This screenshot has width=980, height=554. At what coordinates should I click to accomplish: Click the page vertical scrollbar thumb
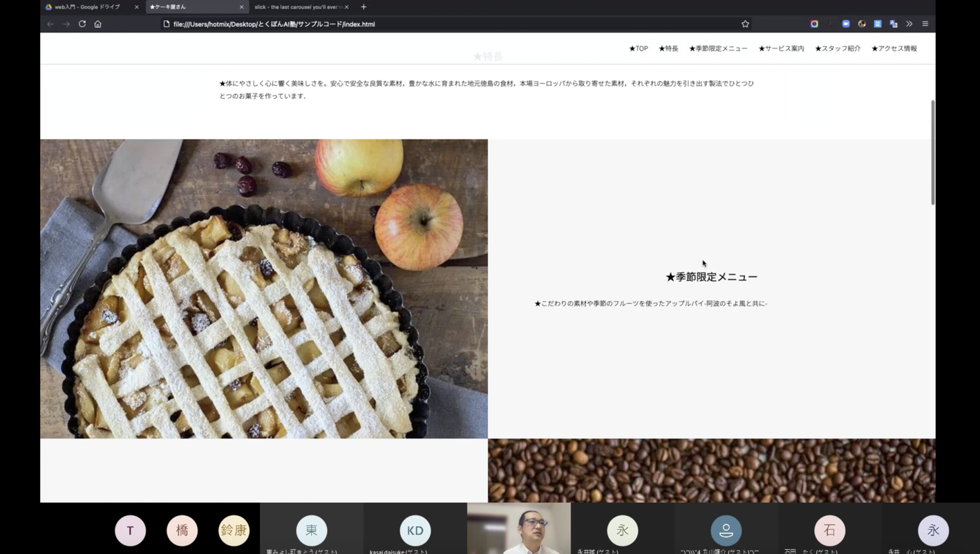click(933, 152)
